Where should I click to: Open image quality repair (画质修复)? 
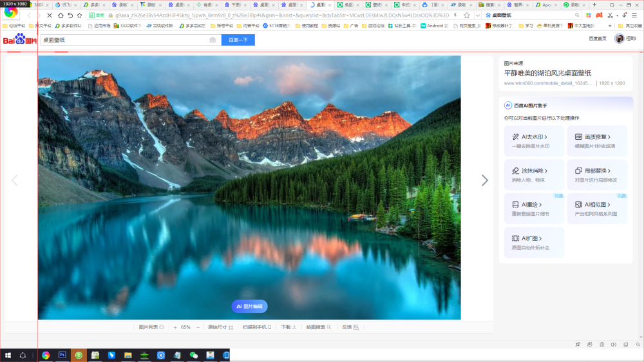pos(597,141)
